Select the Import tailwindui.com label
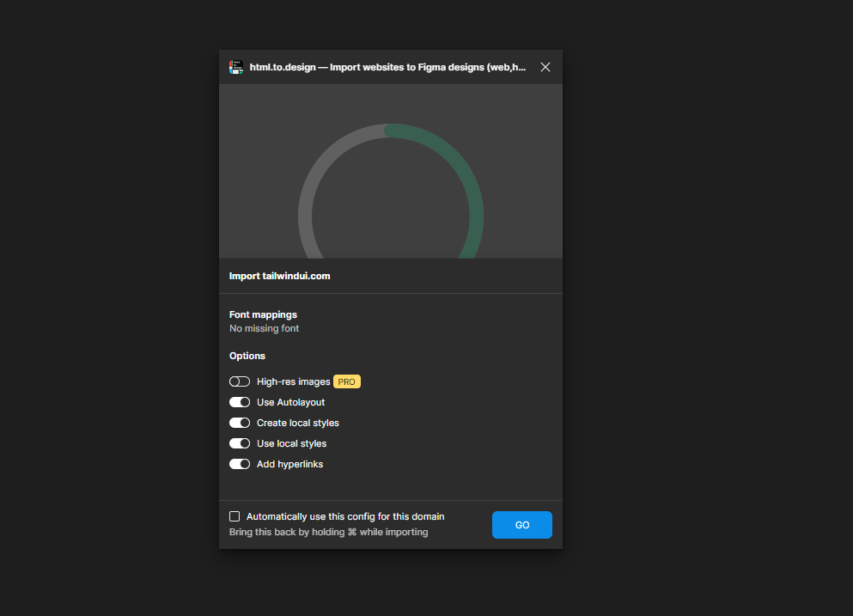Screen dimensions: 853x616 (280, 276)
